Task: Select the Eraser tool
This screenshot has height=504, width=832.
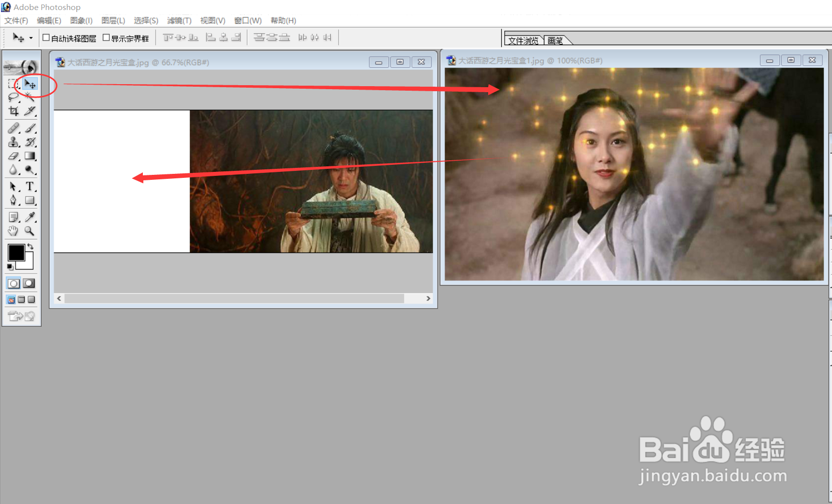Action: pyautogui.click(x=14, y=156)
